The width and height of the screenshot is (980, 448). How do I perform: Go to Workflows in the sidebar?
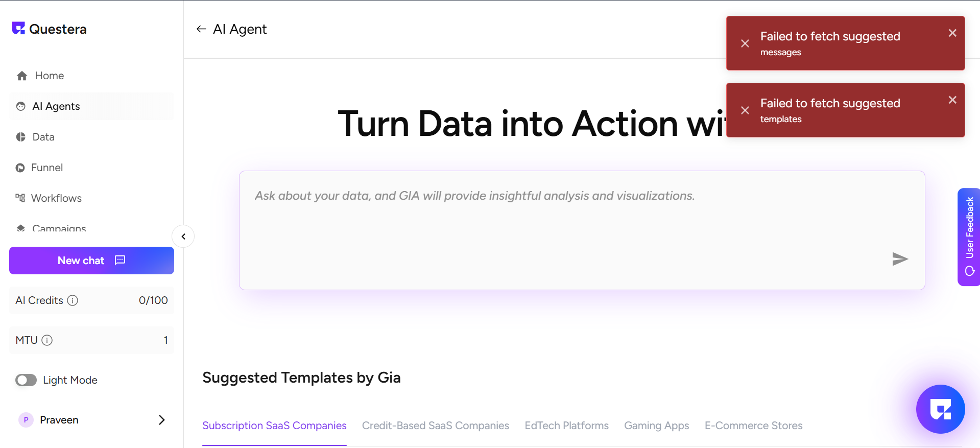(56, 198)
